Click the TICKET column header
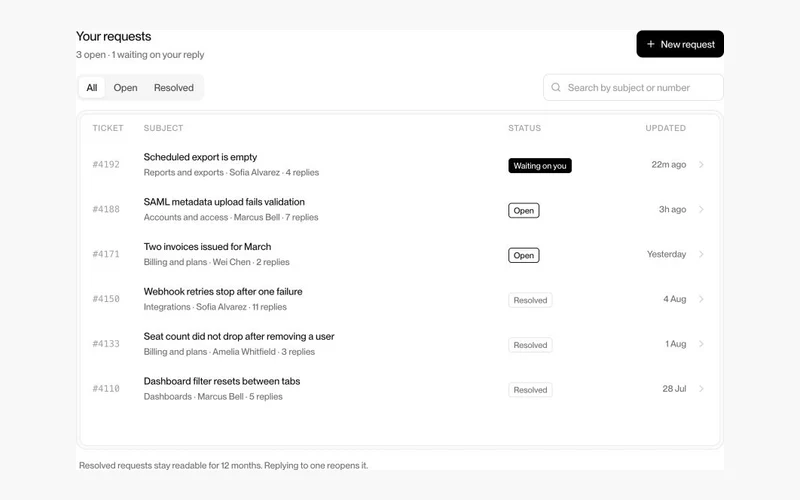The height and width of the screenshot is (500, 800). tap(108, 128)
